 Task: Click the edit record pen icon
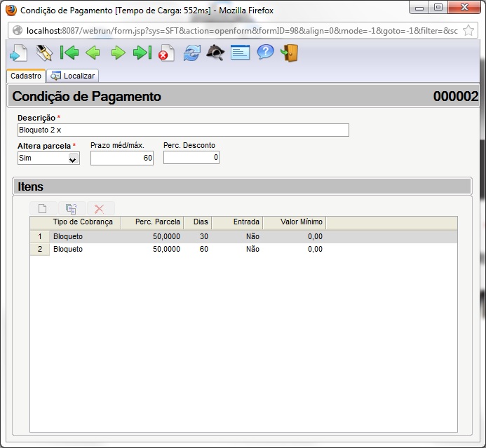tap(44, 53)
